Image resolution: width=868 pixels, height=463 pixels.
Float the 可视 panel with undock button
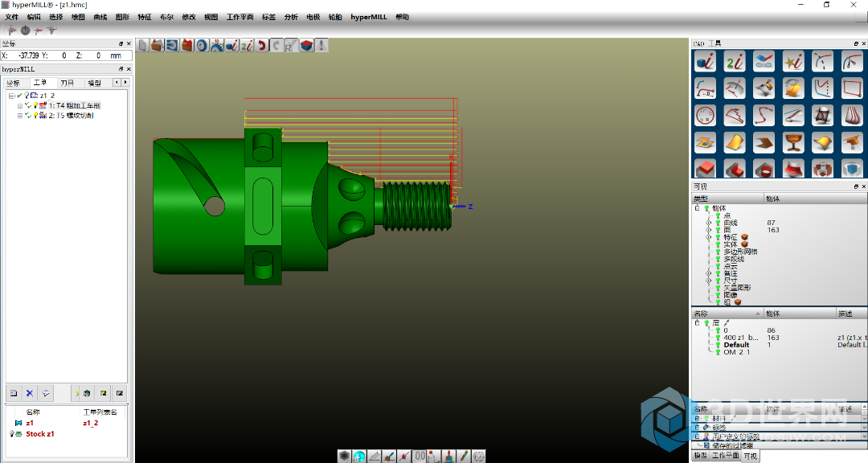856,186
